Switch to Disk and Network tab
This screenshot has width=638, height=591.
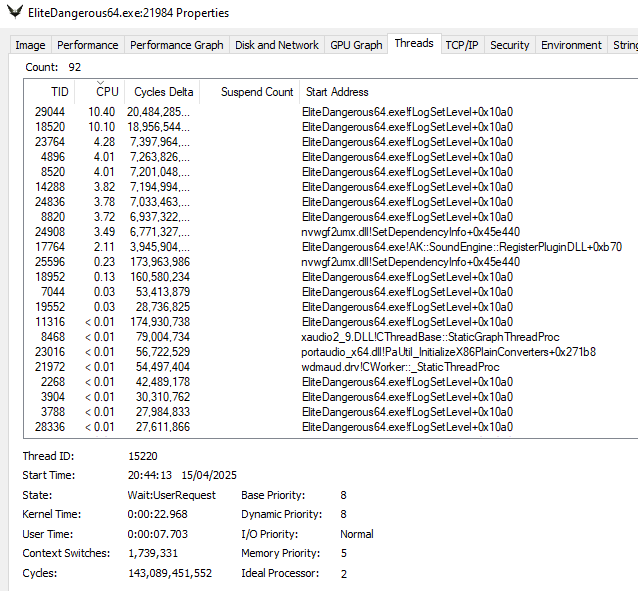tap(277, 45)
